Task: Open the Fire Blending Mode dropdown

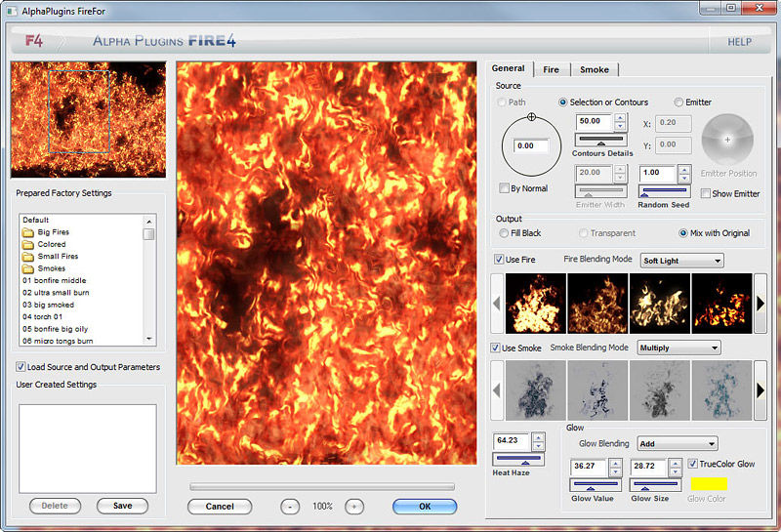Action: 681,261
